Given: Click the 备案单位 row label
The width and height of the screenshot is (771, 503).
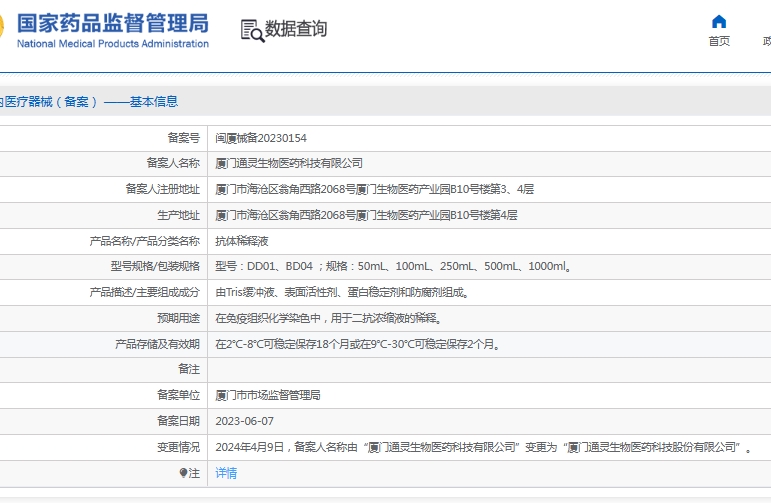Looking at the screenshot, I should tap(178, 395).
